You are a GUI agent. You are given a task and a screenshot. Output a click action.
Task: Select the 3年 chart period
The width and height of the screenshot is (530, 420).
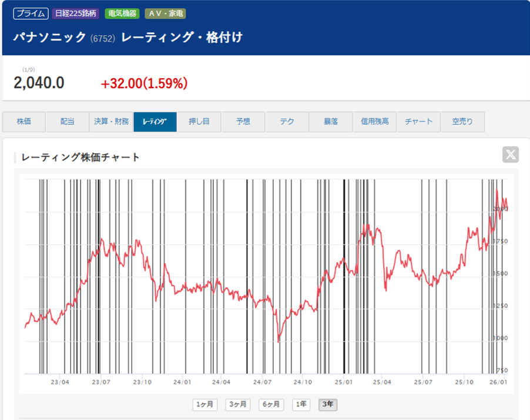(x=328, y=405)
